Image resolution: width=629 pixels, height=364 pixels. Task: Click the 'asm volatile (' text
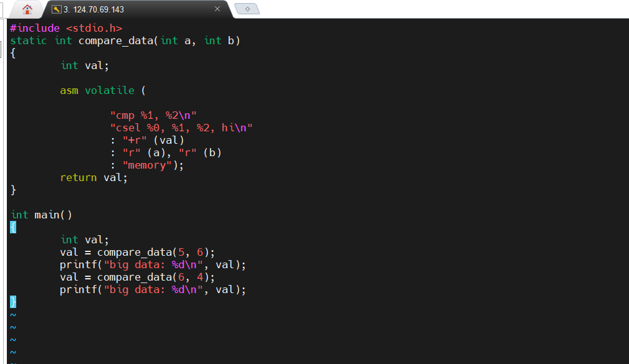point(103,91)
